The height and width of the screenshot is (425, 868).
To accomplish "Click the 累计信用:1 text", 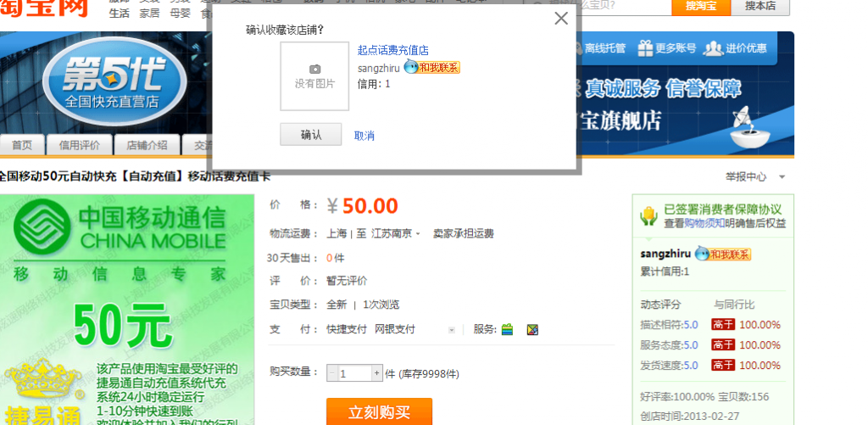I will coord(665,271).
